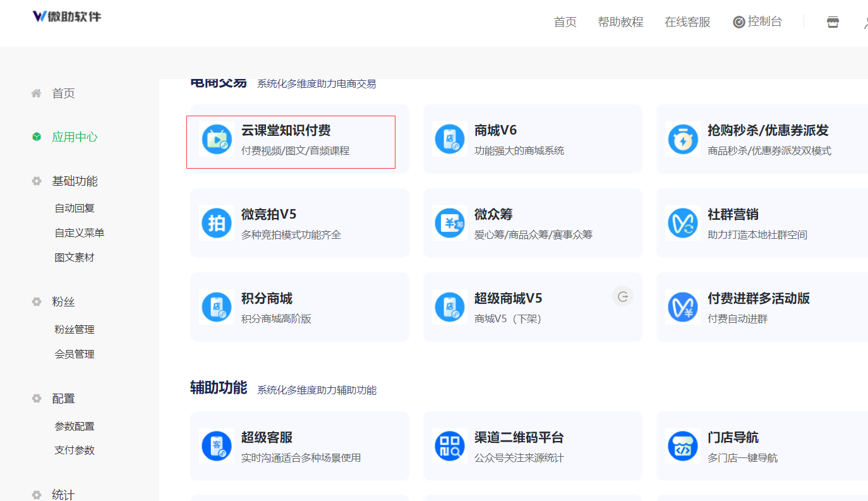The image size is (868, 501).
Task: Click the 门店导航 store icon
Action: [683, 446]
